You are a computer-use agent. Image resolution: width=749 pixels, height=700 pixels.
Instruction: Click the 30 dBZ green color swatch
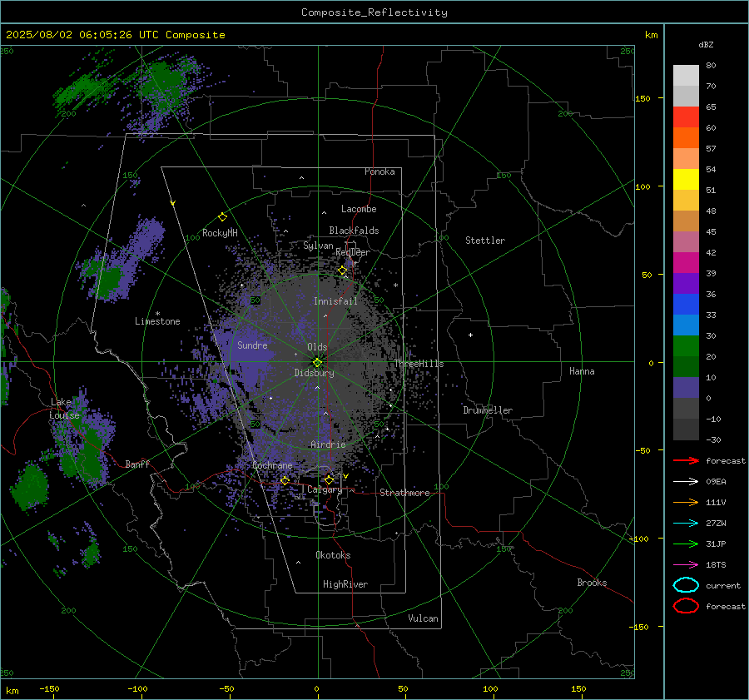click(686, 346)
